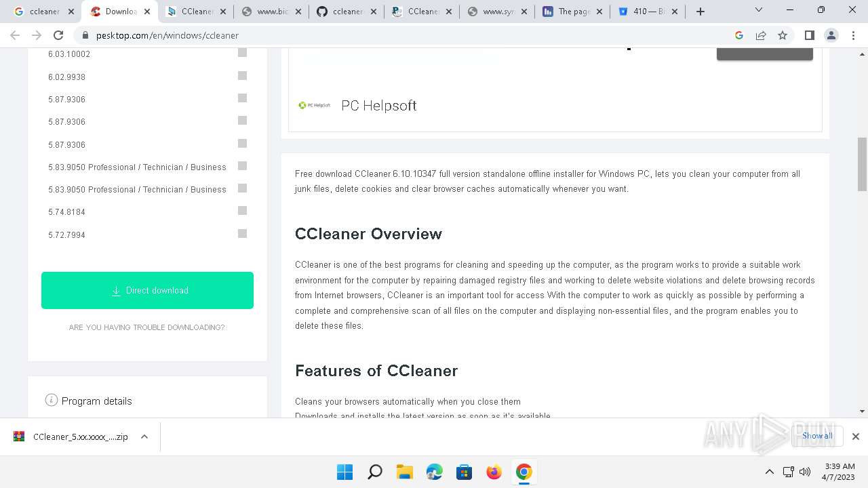Click the gray icon beside version 5.74.8184
The height and width of the screenshot is (488, 868).
click(242, 211)
